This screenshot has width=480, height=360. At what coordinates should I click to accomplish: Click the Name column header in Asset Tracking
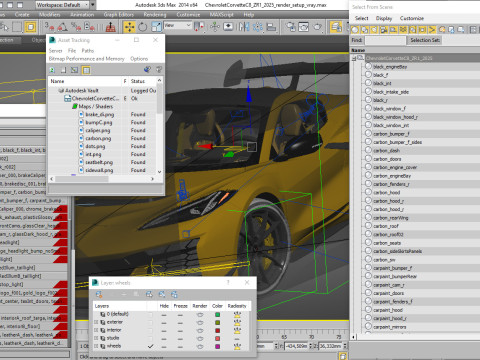[x=57, y=81]
